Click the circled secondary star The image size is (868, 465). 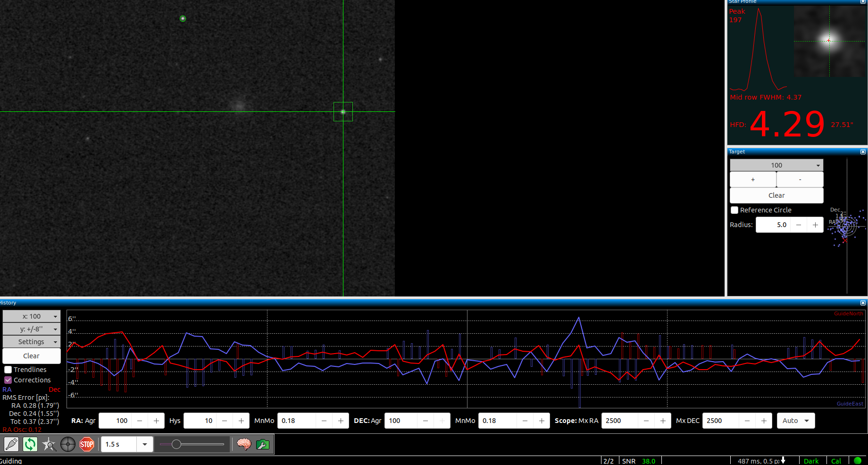tap(183, 19)
